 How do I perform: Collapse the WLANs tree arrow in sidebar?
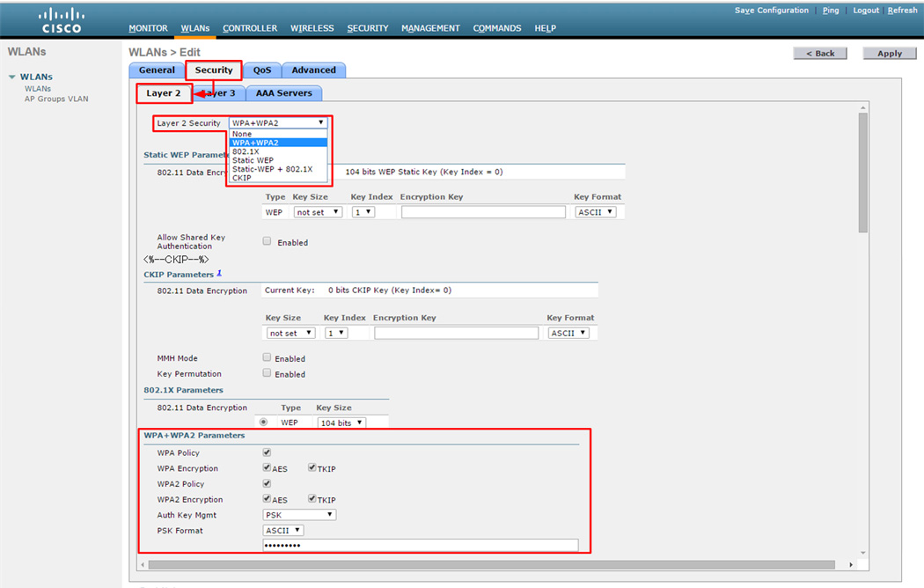pyautogui.click(x=12, y=77)
